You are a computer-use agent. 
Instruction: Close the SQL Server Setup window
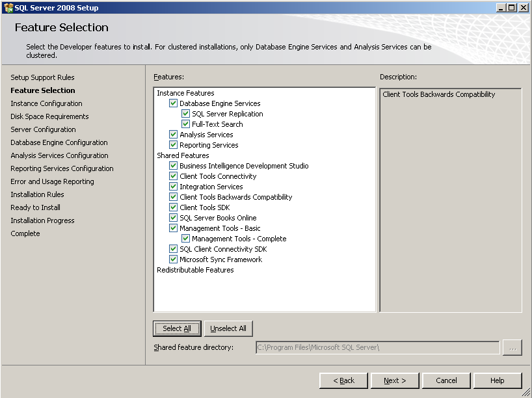524,7
